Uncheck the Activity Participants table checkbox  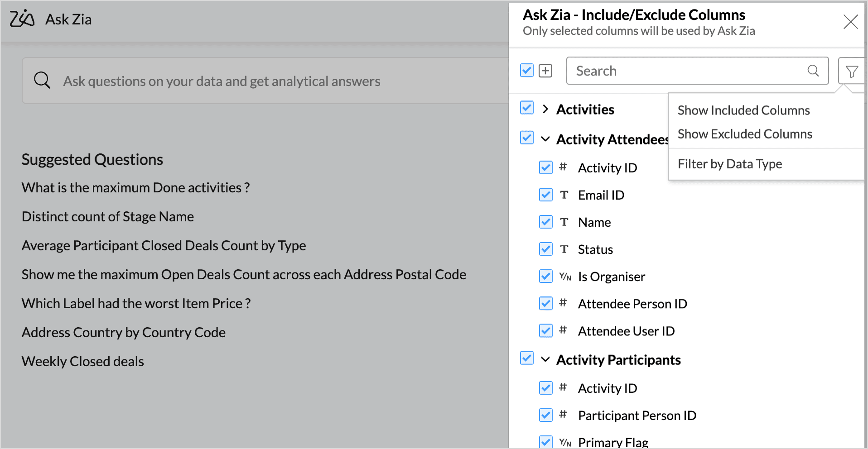[x=527, y=358]
